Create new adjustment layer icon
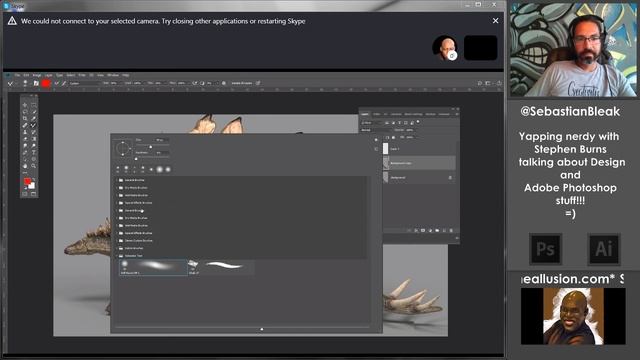 point(430,231)
